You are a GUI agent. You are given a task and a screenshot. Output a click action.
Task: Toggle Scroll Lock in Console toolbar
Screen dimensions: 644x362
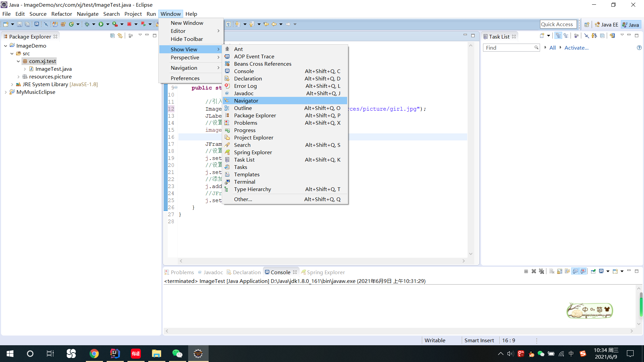(559, 271)
